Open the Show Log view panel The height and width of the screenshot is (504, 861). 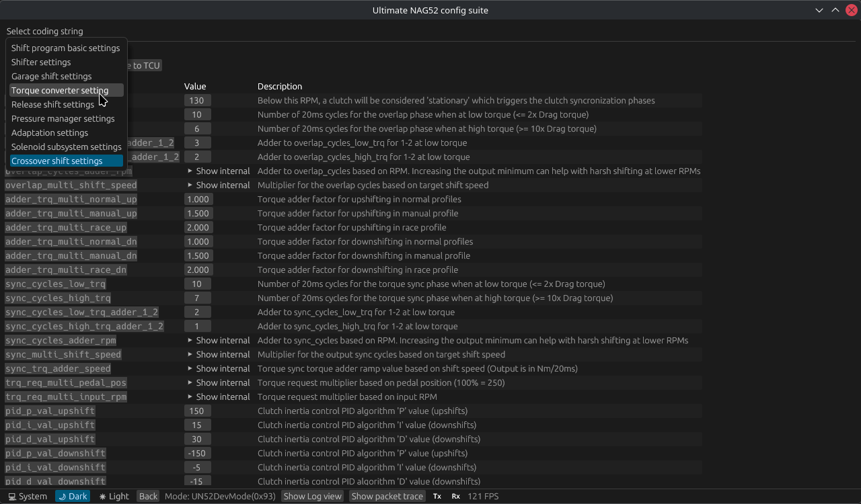click(x=312, y=496)
